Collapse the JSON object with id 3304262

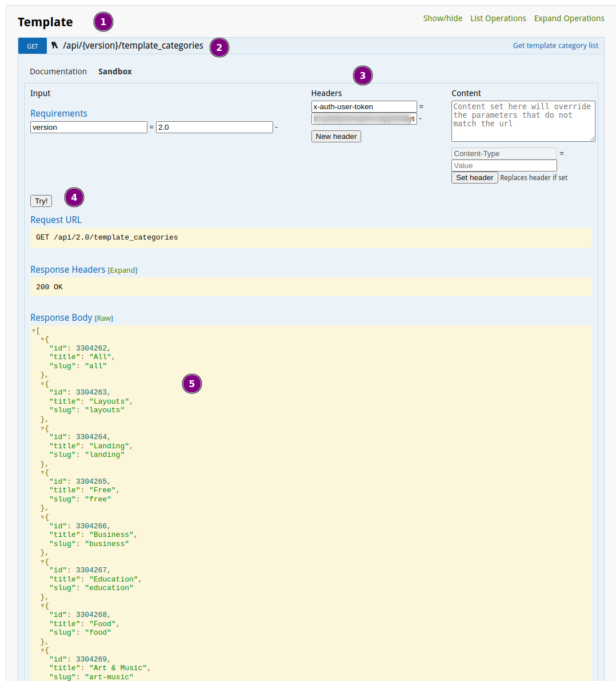[42, 340]
